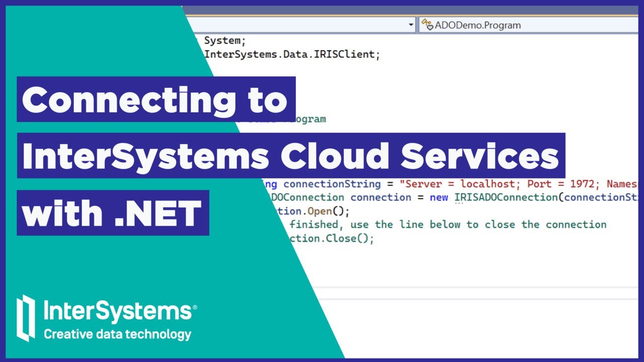The width and height of the screenshot is (644, 362).
Task: Click the connectionString variable declaration
Action: click(332, 184)
